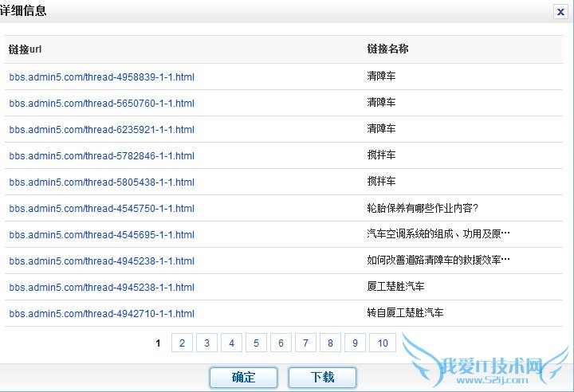This screenshot has width=574, height=392.
Task: Select 转自厦工楚胜汽车 link name cell
Action: coord(405,312)
